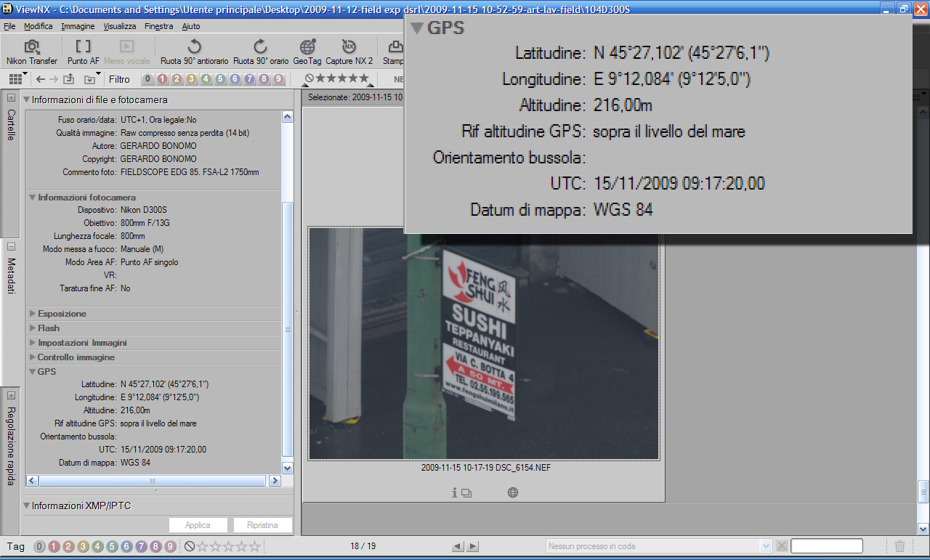Collapse the Informazioni XMP/IPTC section
Viewport: 930px width, 560px height.
(x=27, y=506)
